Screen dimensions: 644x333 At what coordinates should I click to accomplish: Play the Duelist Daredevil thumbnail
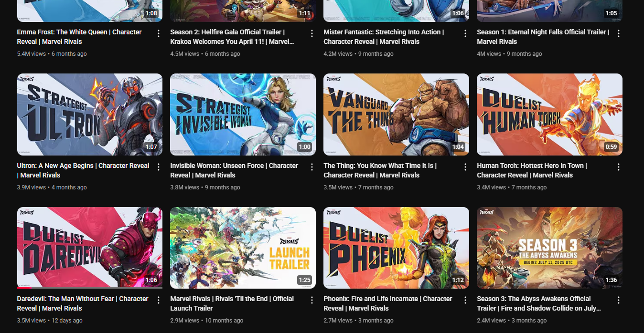[90, 248]
